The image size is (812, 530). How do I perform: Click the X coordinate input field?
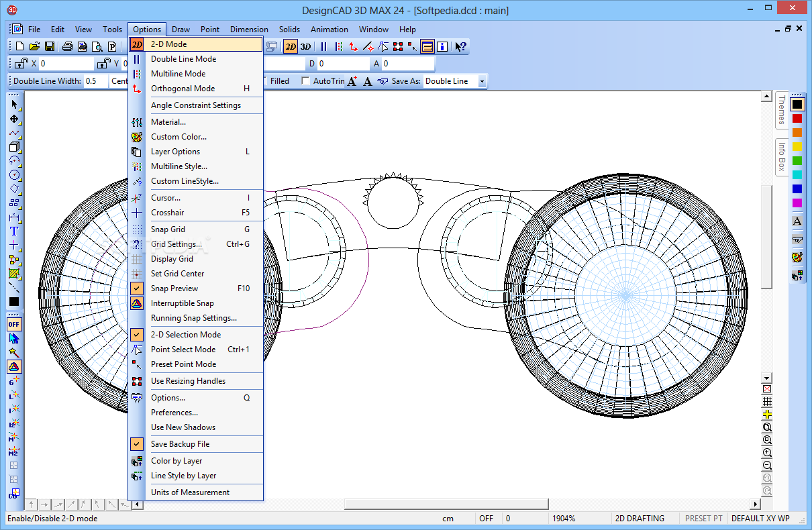[66, 64]
